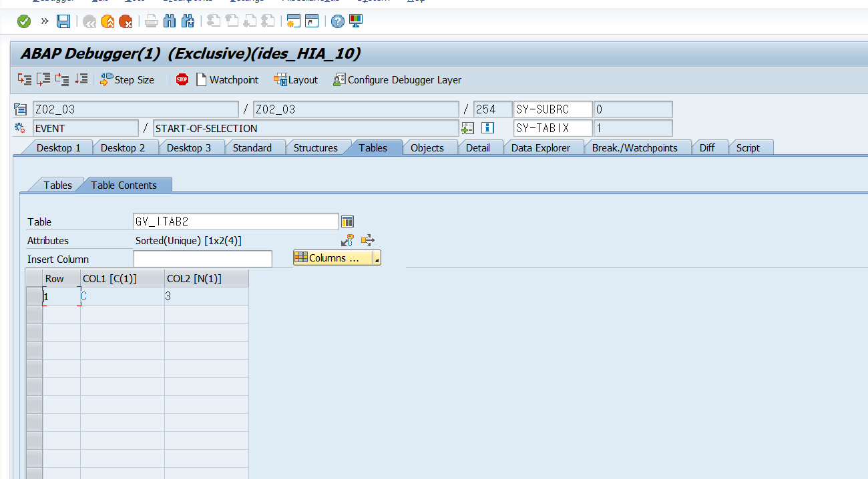Click the table icon next to GV_ITAB2
The width and height of the screenshot is (868, 479).
pos(347,221)
